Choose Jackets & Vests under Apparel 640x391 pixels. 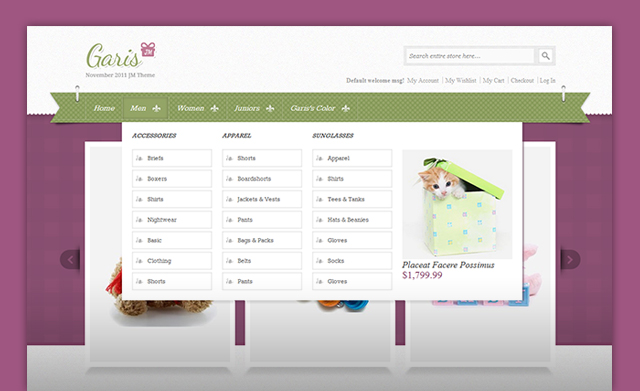262,199
